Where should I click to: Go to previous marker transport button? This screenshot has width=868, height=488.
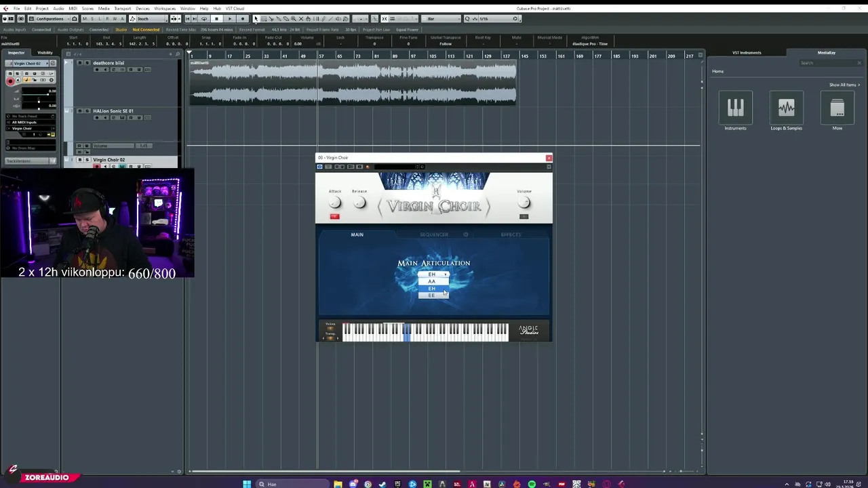(189, 19)
